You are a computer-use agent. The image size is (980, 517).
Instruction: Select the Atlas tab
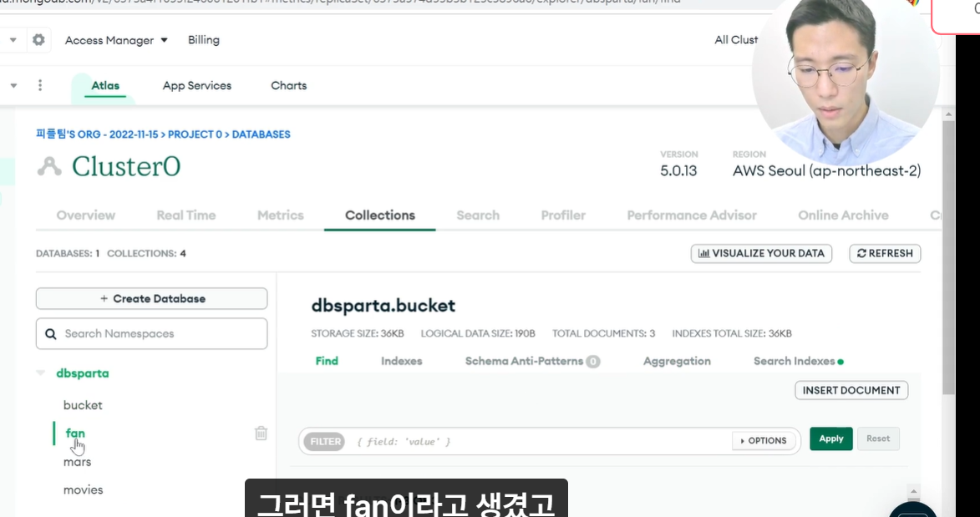tap(105, 86)
